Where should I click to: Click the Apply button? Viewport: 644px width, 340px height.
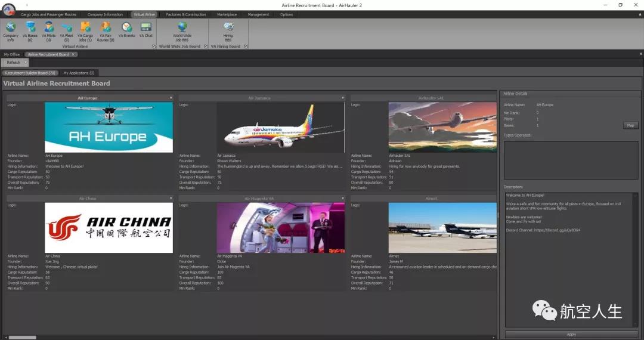click(x=571, y=334)
